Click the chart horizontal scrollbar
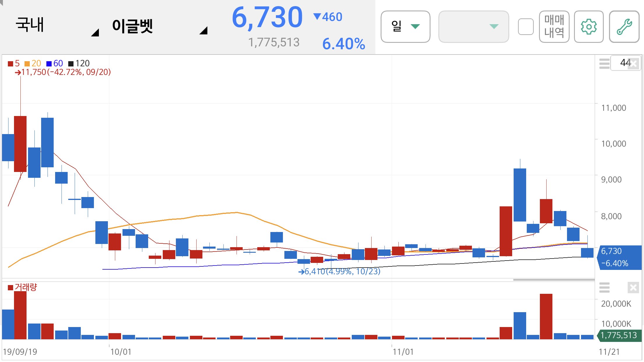This screenshot has width=644, height=362. [554, 280]
